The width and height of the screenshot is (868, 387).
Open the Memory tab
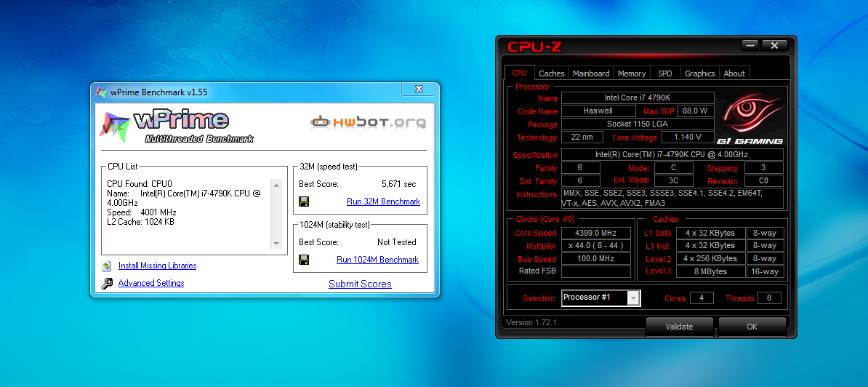[x=632, y=73]
